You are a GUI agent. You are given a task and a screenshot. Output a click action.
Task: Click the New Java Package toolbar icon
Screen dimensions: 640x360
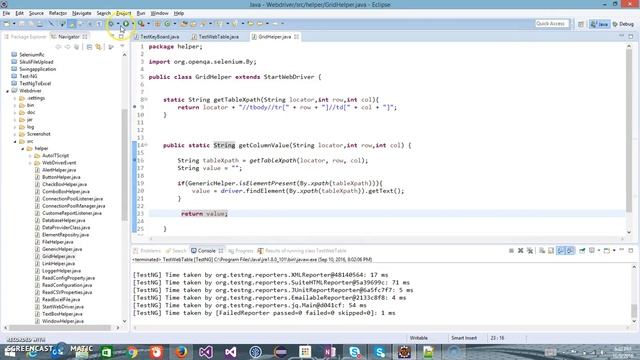[158, 24]
